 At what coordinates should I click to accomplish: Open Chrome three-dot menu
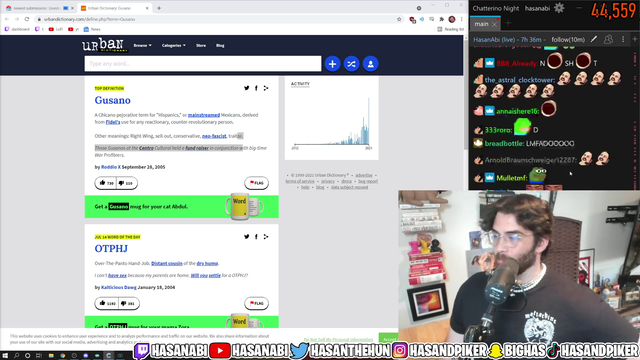[x=462, y=19]
